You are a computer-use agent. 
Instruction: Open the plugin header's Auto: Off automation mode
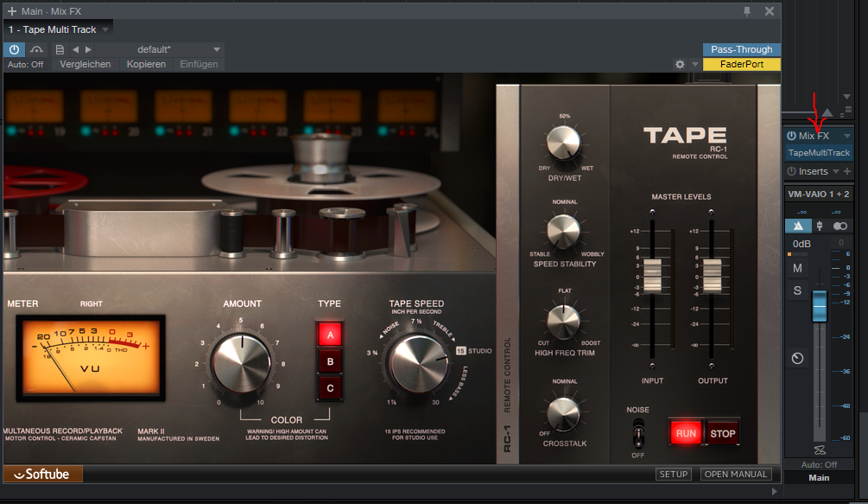point(25,64)
